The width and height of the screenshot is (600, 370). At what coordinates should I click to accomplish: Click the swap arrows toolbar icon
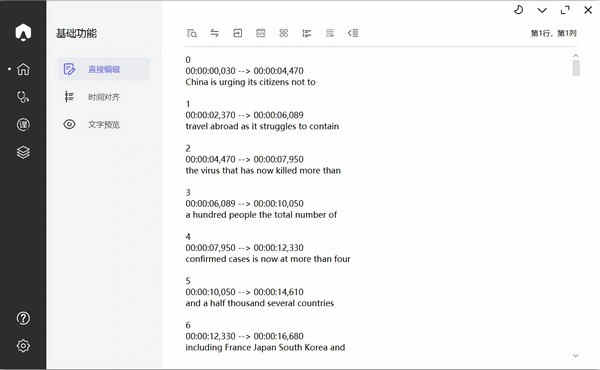click(215, 33)
